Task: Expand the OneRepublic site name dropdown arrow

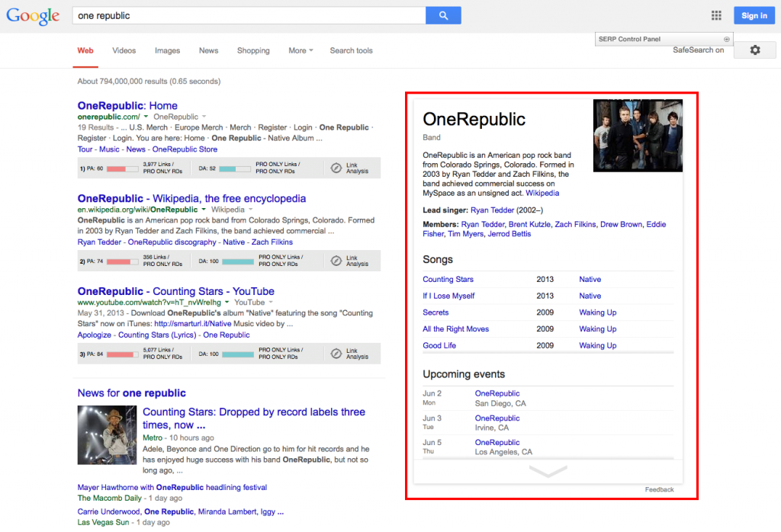Action: pos(204,117)
